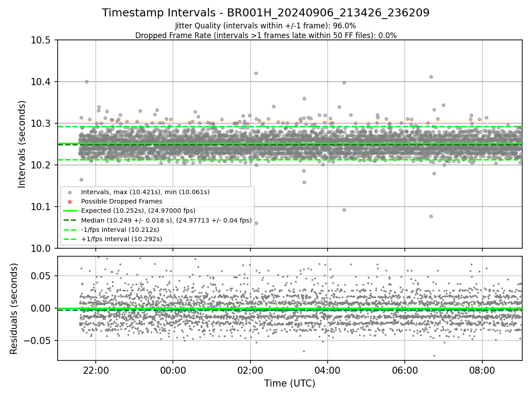The image size is (532, 399).
Task: Click the '04:00' x-axis tick label
Action: [328, 370]
